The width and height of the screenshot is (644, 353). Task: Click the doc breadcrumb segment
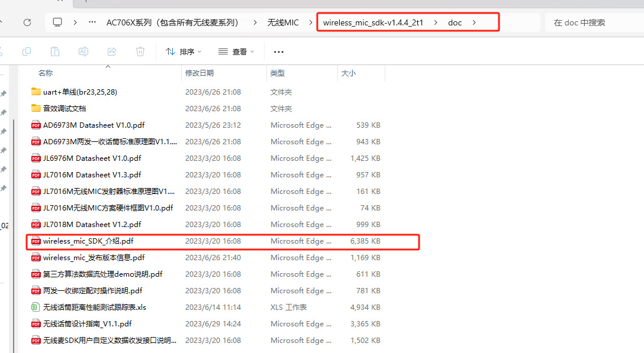coord(455,22)
